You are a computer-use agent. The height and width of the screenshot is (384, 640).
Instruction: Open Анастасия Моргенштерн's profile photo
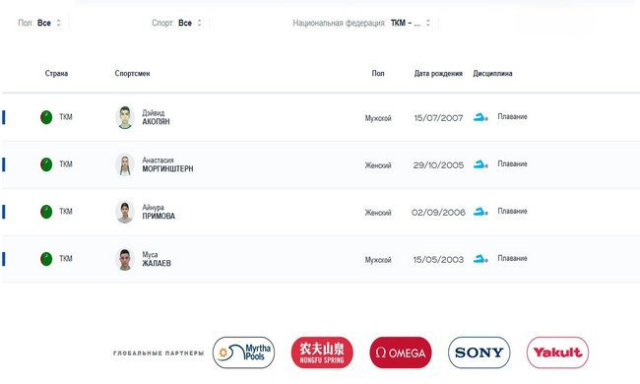point(125,165)
